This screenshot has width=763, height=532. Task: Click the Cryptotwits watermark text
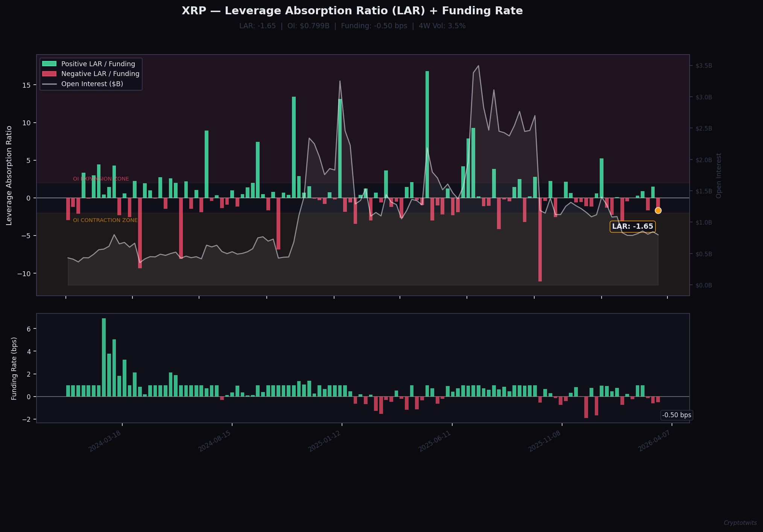coord(740,523)
